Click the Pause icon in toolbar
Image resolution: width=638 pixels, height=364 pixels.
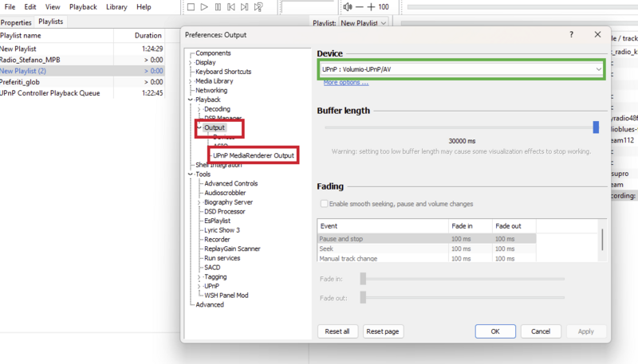coord(218,7)
